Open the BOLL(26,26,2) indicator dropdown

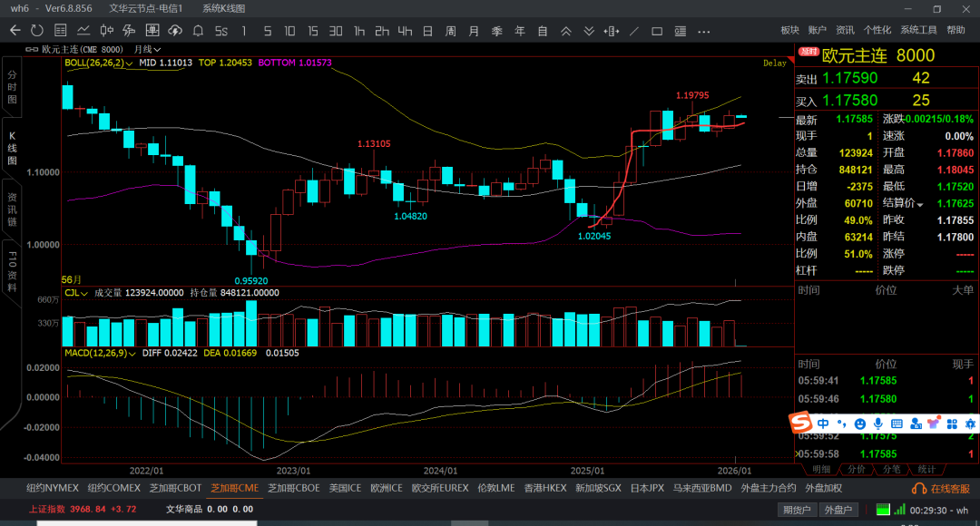tap(130, 63)
